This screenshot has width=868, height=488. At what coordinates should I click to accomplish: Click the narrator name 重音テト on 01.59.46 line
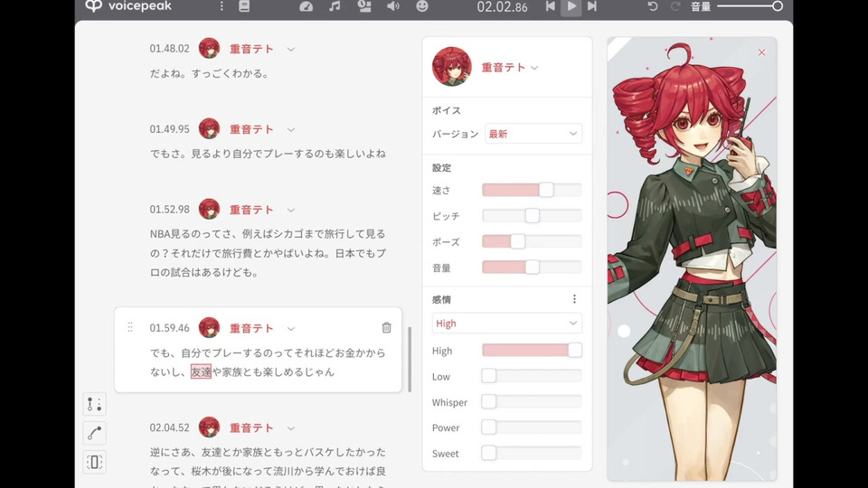tap(252, 328)
